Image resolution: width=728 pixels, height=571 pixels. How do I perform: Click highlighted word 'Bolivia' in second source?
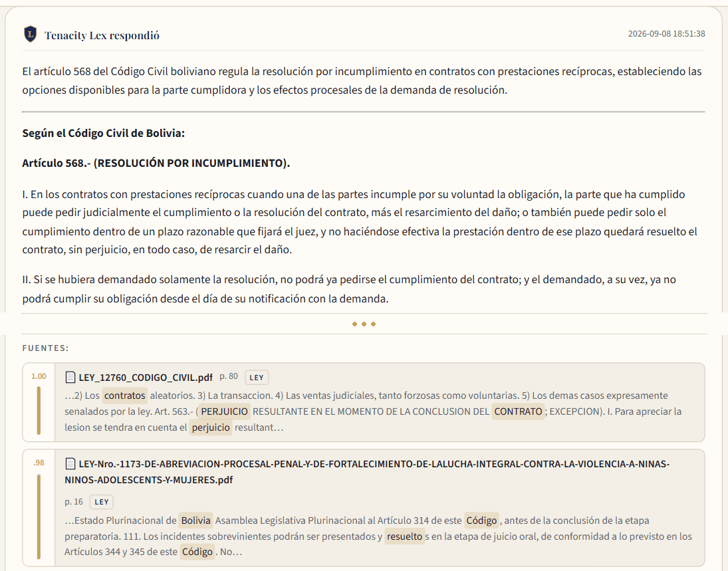[x=196, y=520]
